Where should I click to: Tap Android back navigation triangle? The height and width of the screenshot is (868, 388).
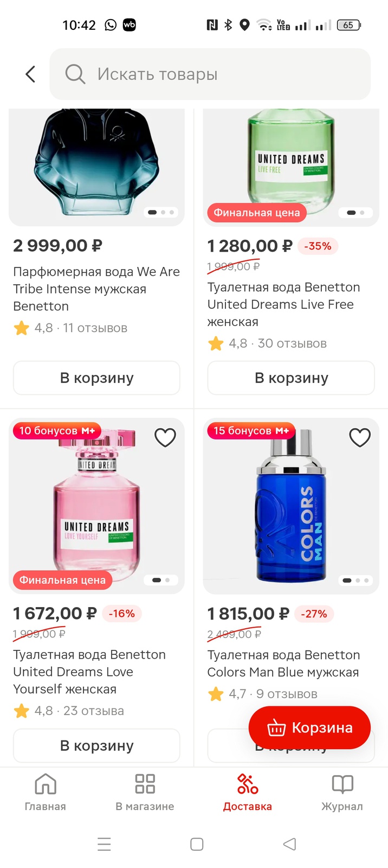290,844
